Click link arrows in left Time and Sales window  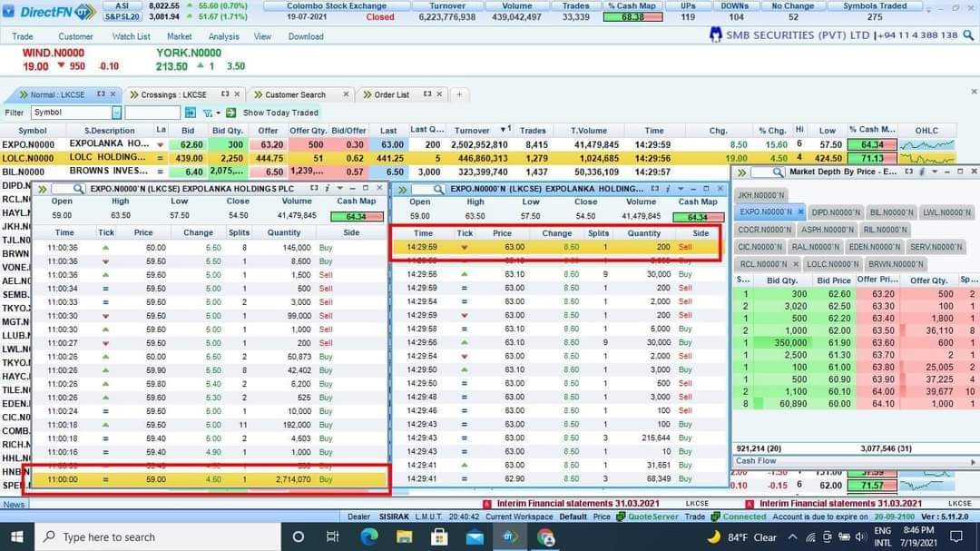coord(42,188)
